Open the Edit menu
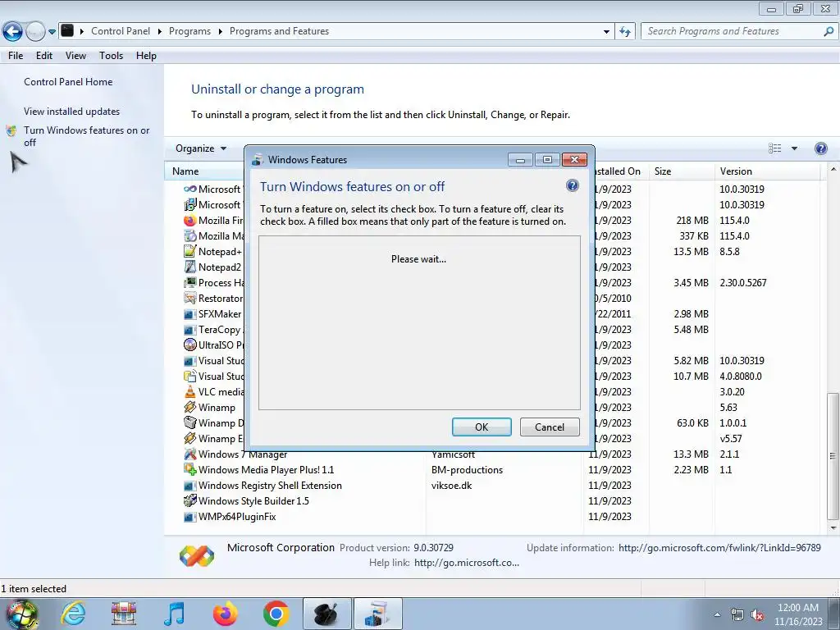The image size is (840, 630). click(x=44, y=56)
